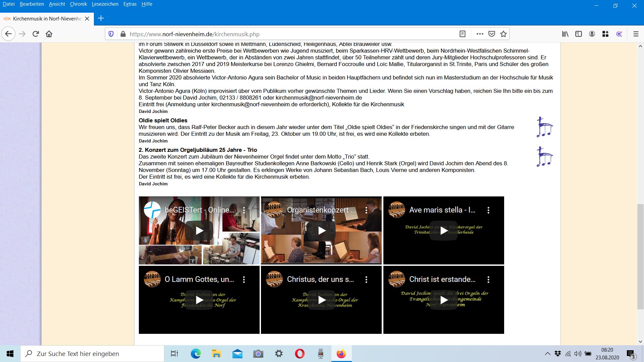
Task: Open the notification center
Action: coord(631,354)
